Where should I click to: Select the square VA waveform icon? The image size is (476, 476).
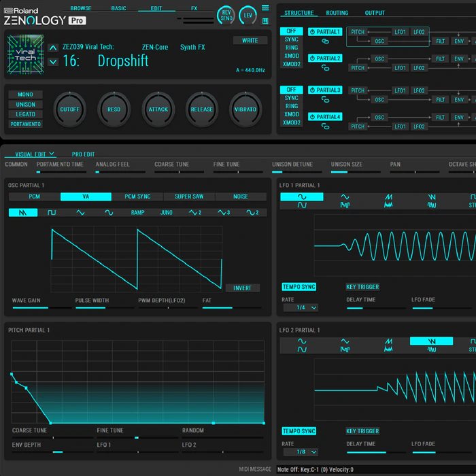point(52,212)
